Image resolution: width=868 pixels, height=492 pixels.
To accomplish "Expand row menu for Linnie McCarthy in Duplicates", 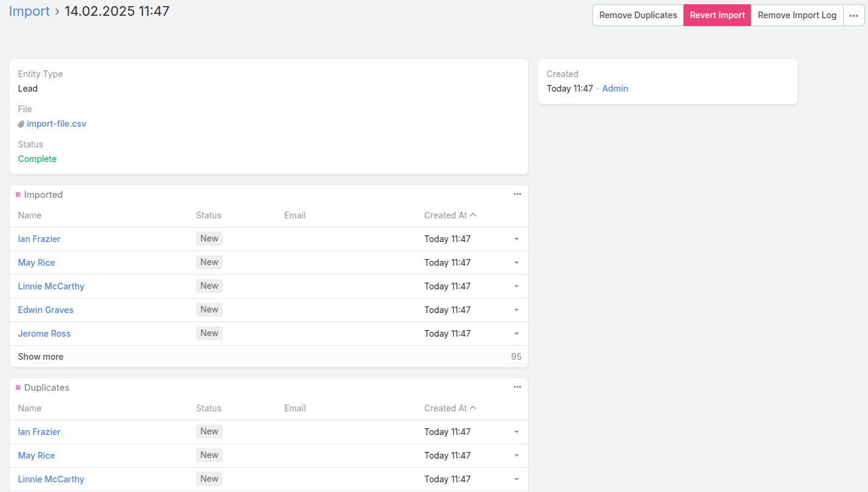I will 517,479.
